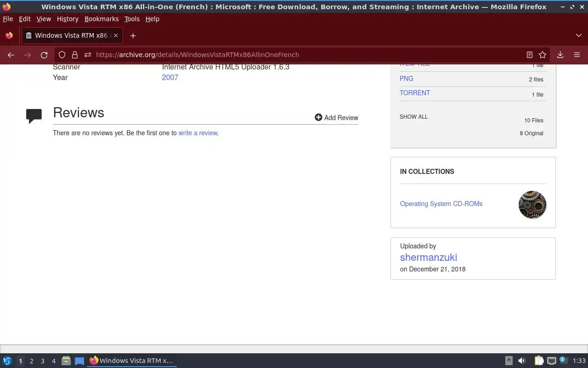Open the TORRENT download option
The image size is (588, 368).
pyautogui.click(x=415, y=93)
